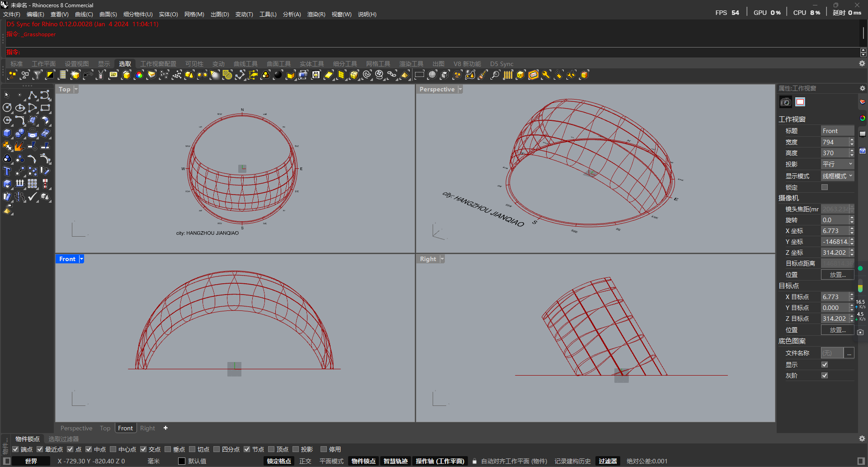Switch to the D5 Sync toolbar tab

pos(502,64)
